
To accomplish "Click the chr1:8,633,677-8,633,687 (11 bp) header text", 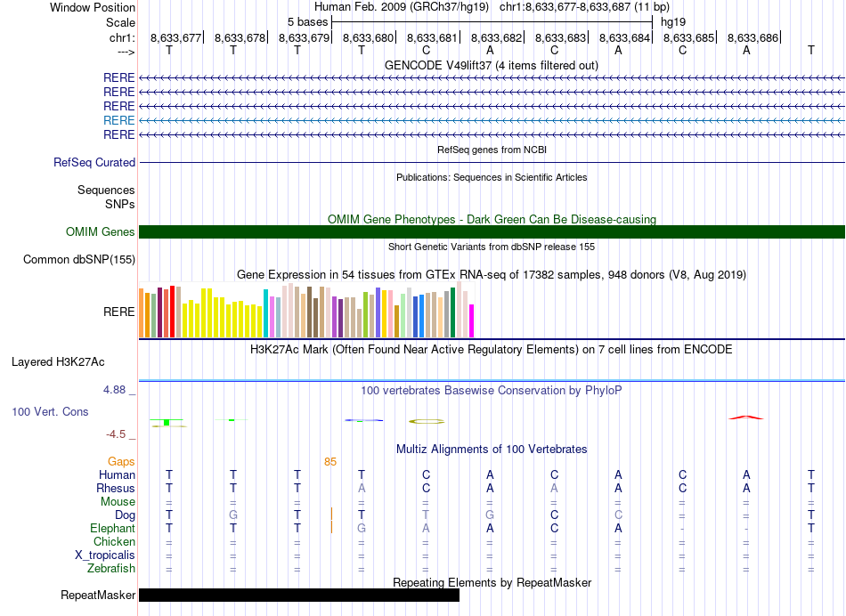I will point(584,7).
